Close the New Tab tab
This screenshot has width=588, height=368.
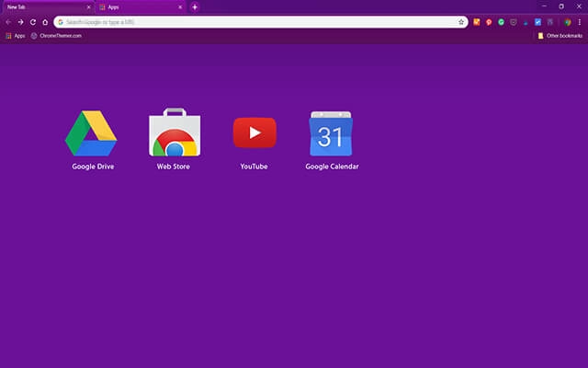click(89, 7)
